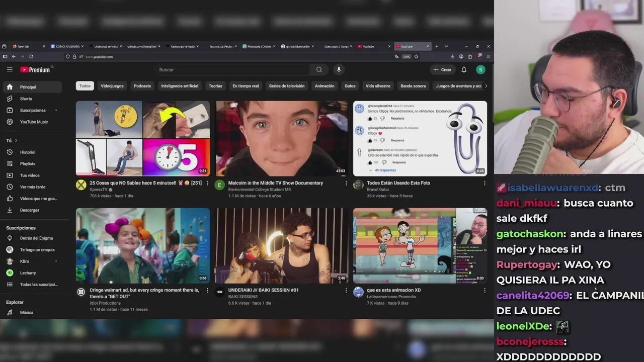This screenshot has width=644, height=362.
Task: Open Suscripciones in the sidebar
Action: pyautogui.click(x=32, y=110)
